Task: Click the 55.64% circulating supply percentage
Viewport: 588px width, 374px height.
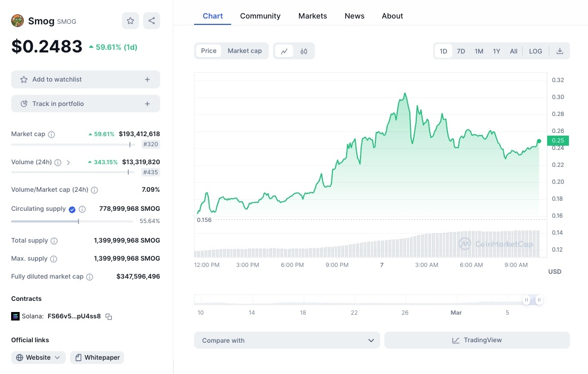Action: pyautogui.click(x=150, y=221)
